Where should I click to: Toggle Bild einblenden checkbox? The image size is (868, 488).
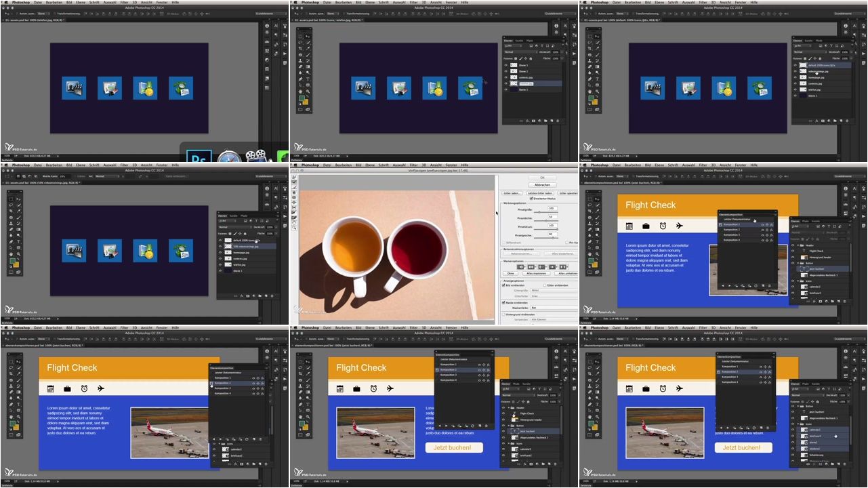coord(503,285)
